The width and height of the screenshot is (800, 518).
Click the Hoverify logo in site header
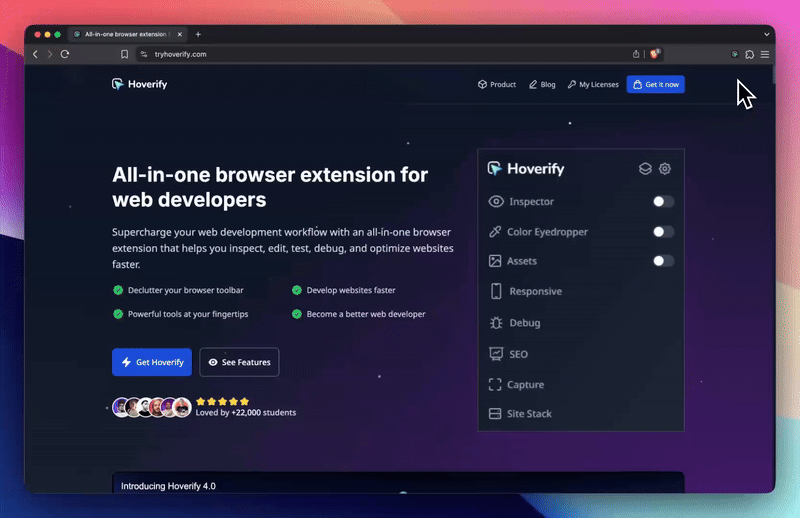point(139,84)
